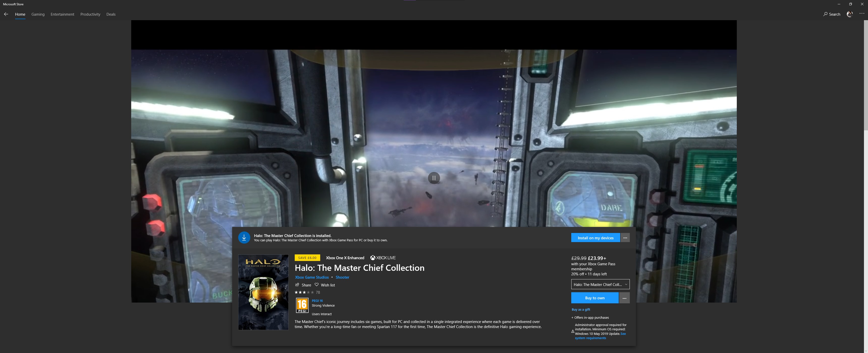Open Search in the store header

pyautogui.click(x=832, y=14)
